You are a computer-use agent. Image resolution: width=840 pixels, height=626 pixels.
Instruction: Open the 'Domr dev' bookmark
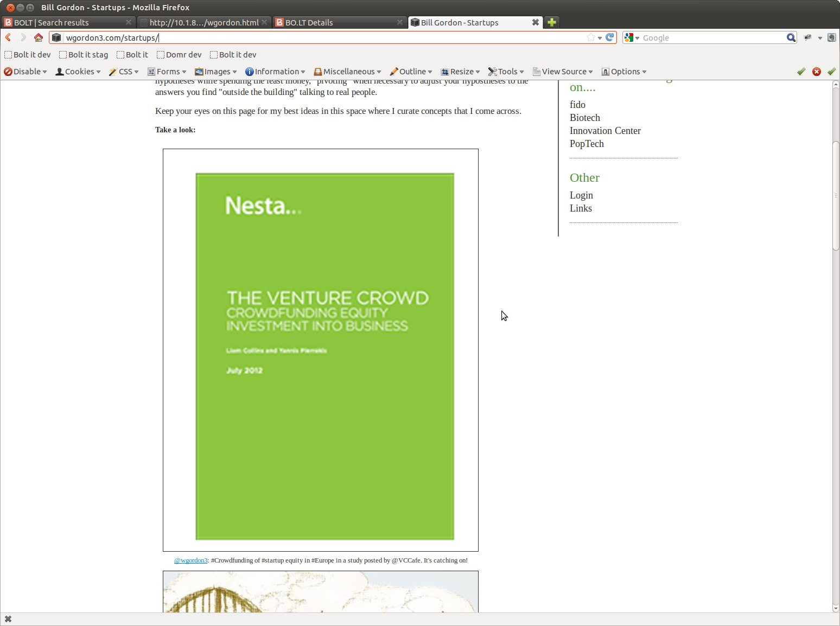179,55
